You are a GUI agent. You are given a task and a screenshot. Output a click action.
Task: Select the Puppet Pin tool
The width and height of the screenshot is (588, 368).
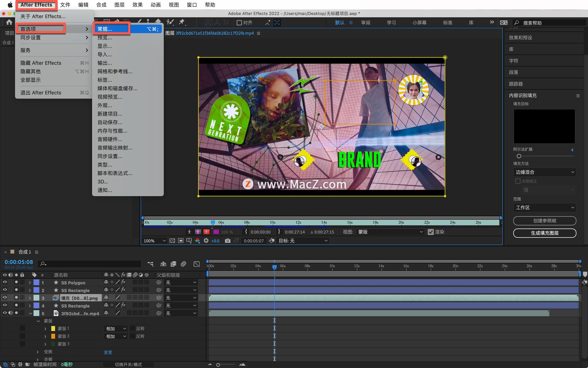pos(182,22)
